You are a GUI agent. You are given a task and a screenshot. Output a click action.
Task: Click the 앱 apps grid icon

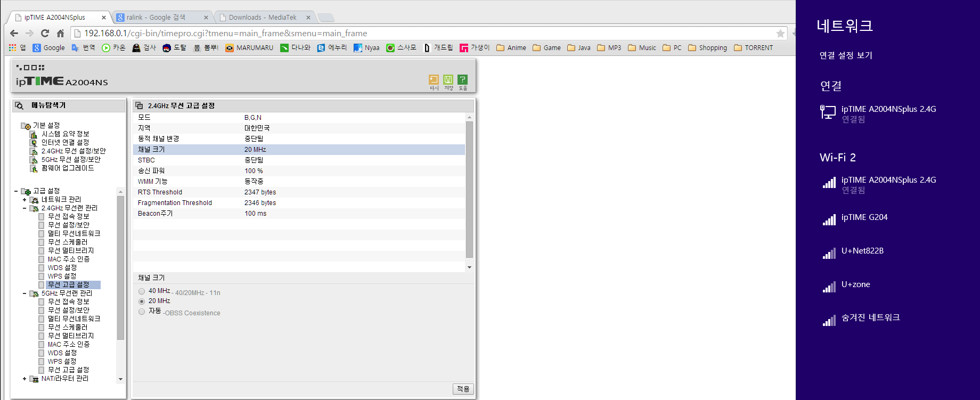(13, 48)
